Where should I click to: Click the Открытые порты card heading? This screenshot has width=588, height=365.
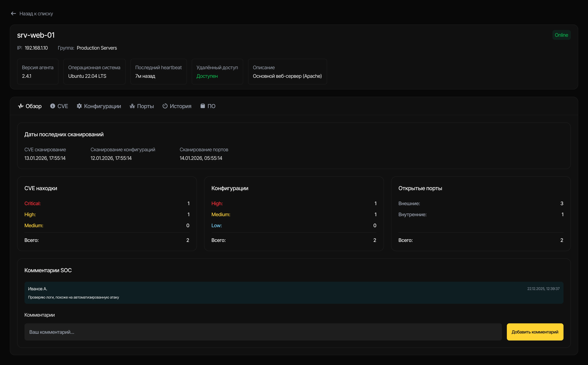coord(420,188)
